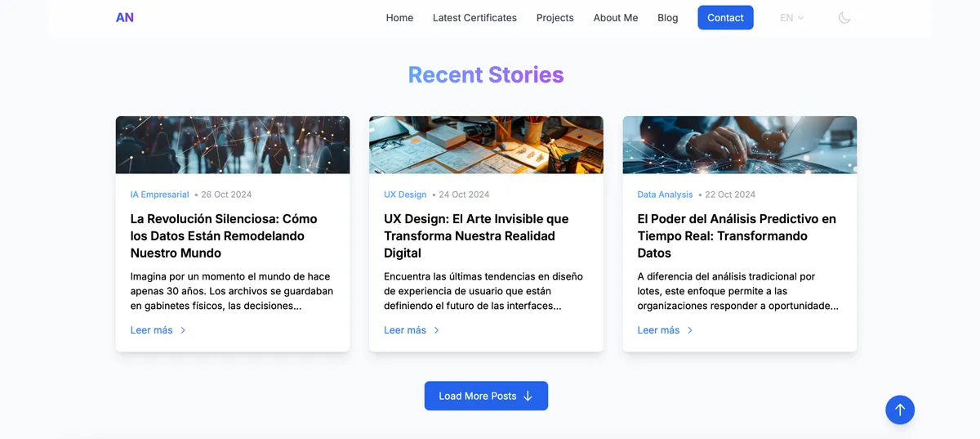Open the hands on laptop thumbnail

coord(740,145)
